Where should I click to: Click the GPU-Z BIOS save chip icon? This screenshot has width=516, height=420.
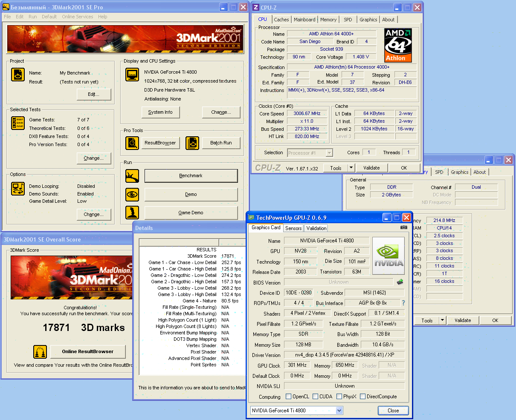click(x=400, y=282)
